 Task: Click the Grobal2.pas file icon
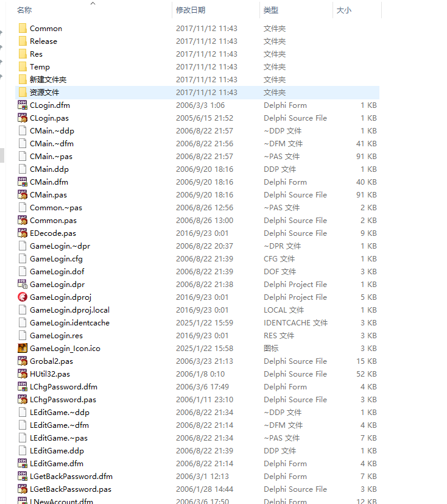coord(23,361)
